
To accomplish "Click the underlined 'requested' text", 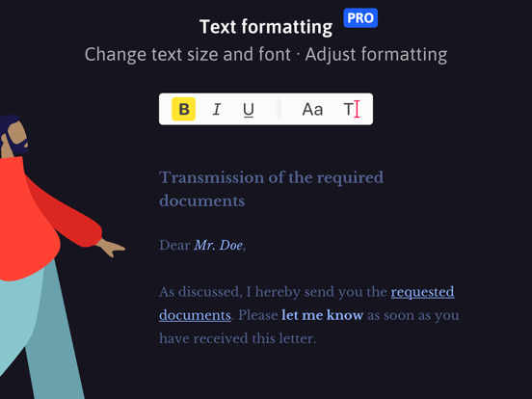I will (422, 292).
